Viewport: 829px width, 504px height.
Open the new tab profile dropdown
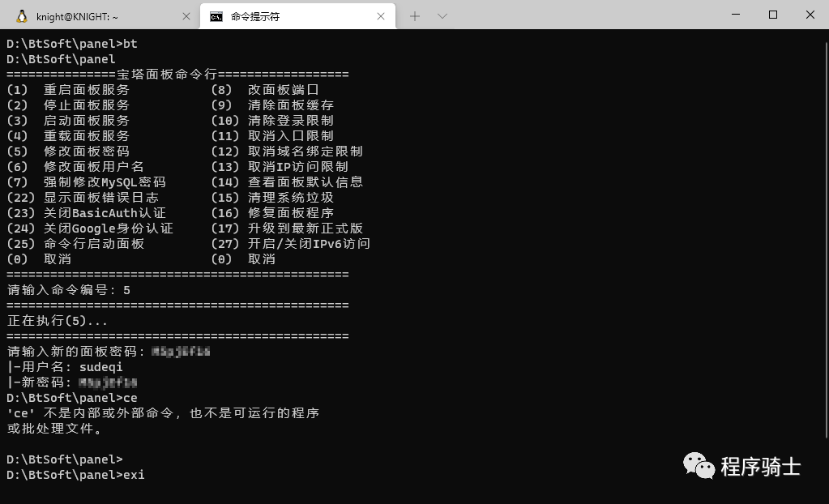click(442, 16)
